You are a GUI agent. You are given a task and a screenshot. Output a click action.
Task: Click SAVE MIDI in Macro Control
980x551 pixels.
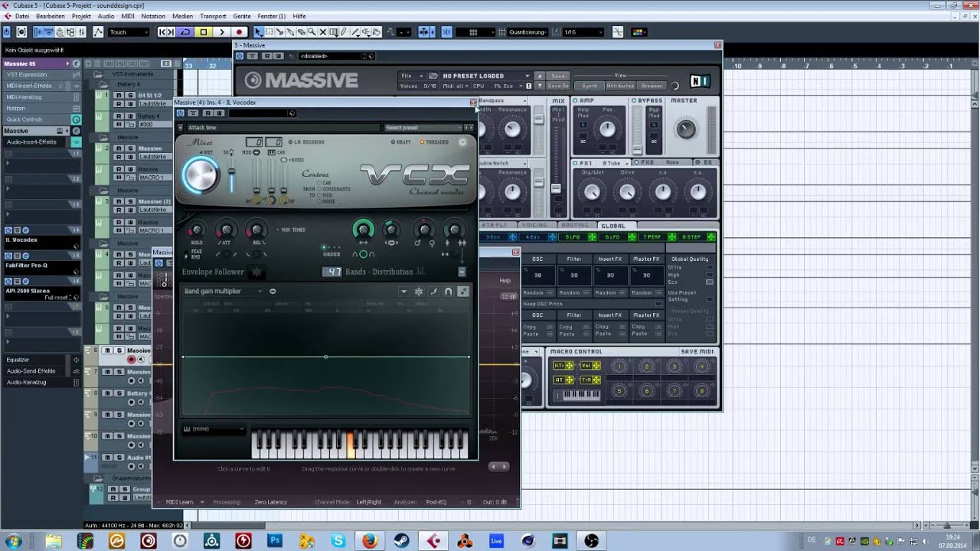point(697,351)
